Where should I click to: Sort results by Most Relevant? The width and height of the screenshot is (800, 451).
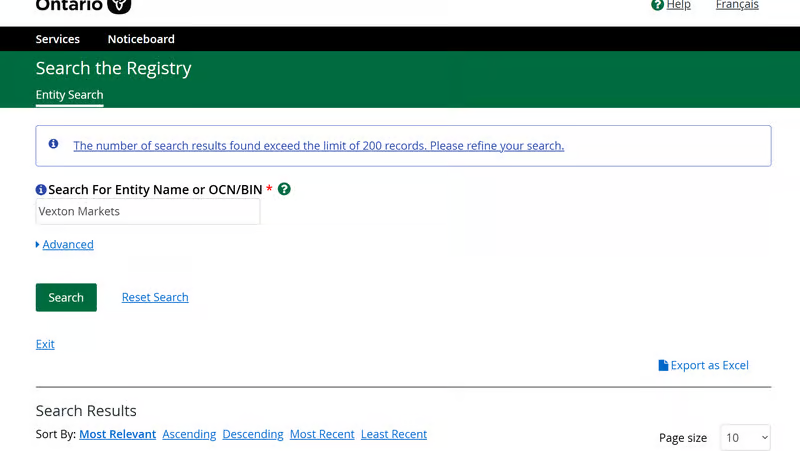[x=117, y=434]
